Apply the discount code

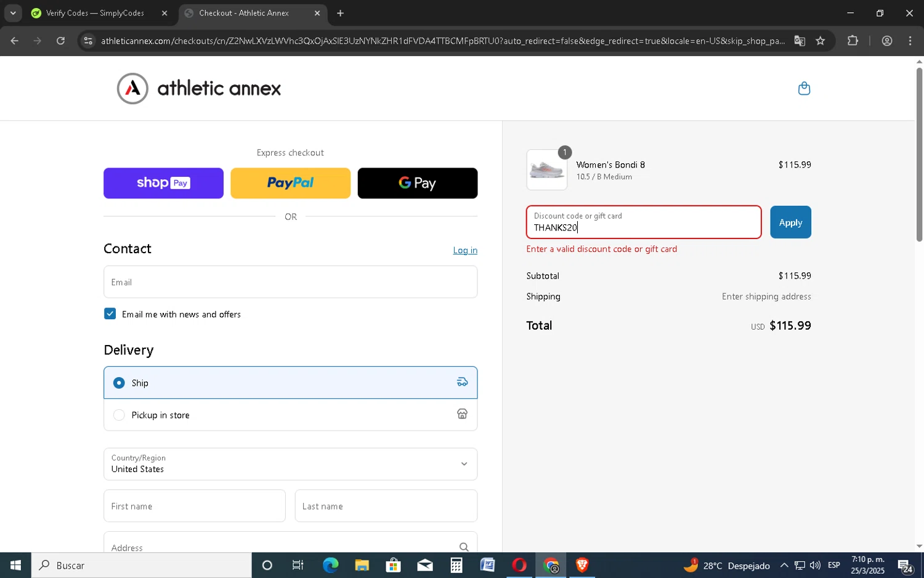[790, 222]
